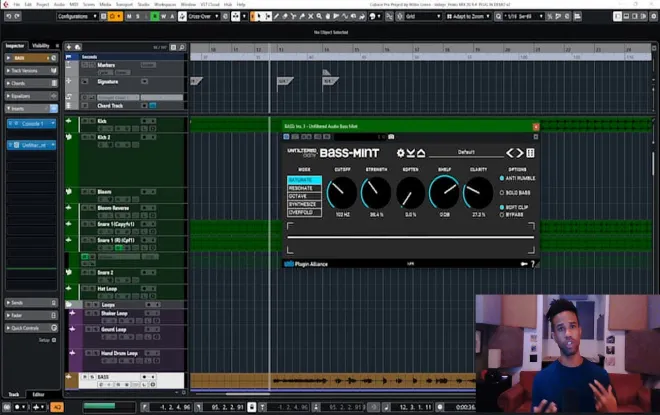
Task: Select the Resonate mode
Action: tap(304, 188)
